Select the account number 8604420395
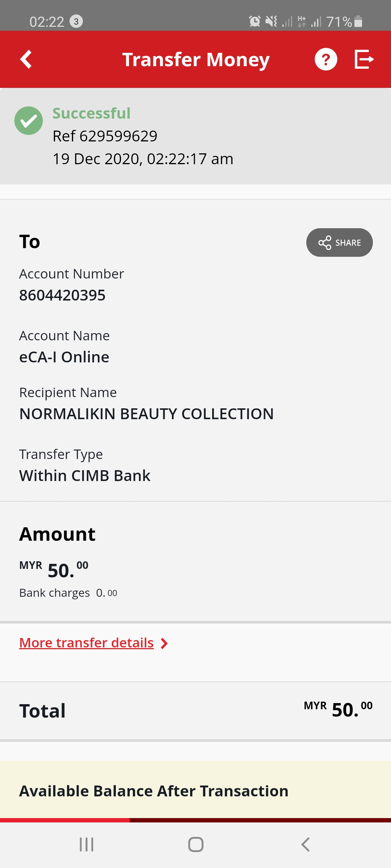This screenshot has height=868, width=391. (x=62, y=295)
